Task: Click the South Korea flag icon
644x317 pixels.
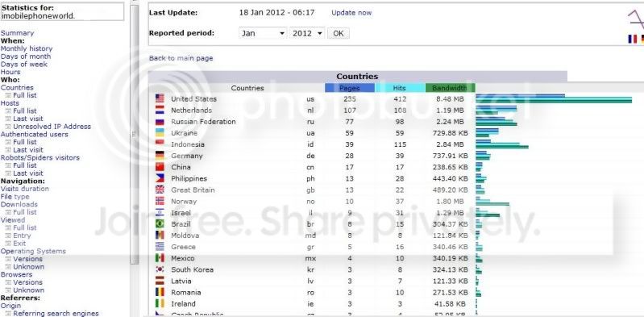Action: tap(160, 269)
